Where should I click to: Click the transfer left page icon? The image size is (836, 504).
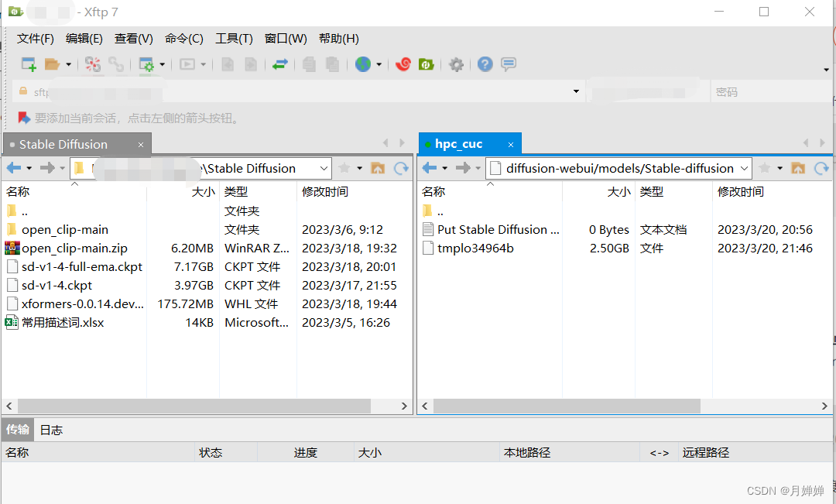click(228, 64)
